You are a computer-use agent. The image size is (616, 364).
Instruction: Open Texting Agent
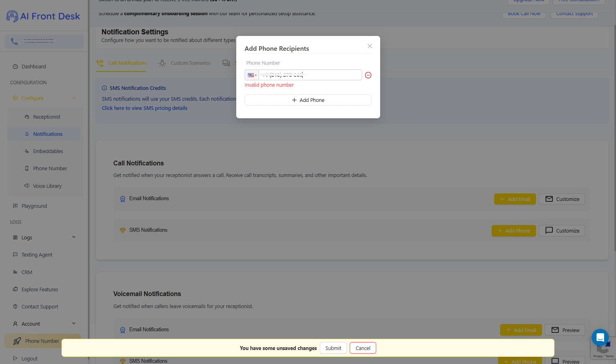[x=37, y=255]
